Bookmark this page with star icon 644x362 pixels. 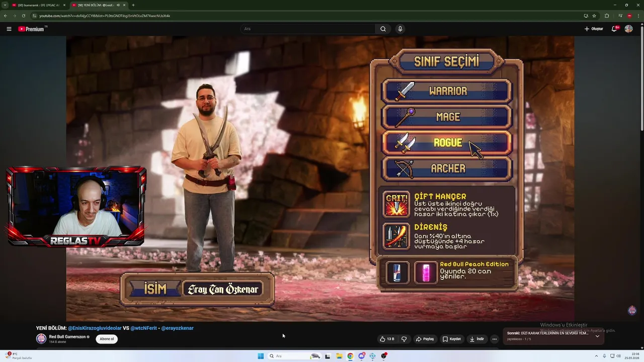pos(594,16)
